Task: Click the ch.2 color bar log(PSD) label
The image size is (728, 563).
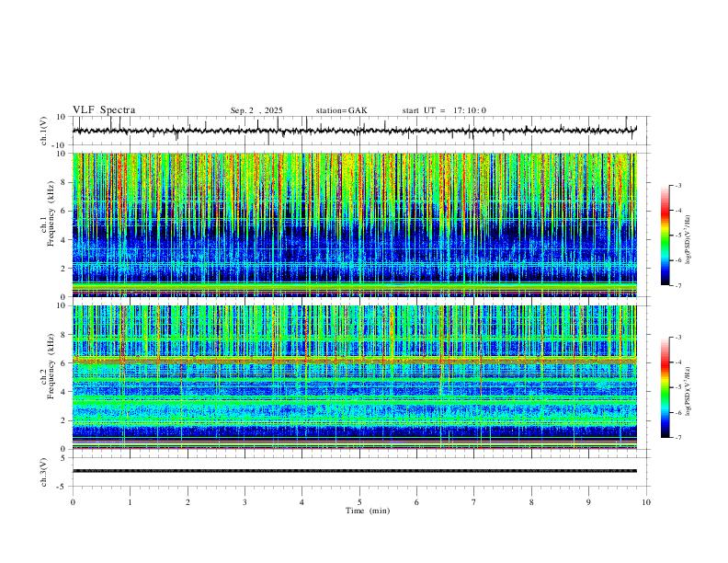Action: [x=688, y=391]
